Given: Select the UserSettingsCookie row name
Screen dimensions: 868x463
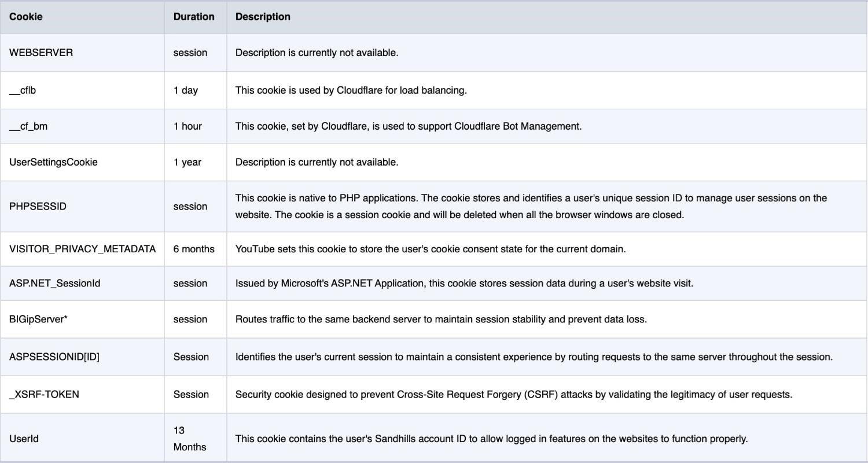Looking at the screenshot, I should [53, 162].
